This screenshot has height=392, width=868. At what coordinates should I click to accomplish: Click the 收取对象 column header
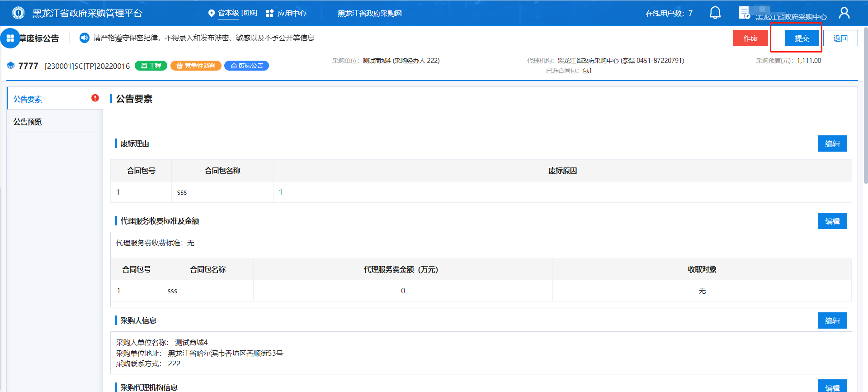point(702,269)
